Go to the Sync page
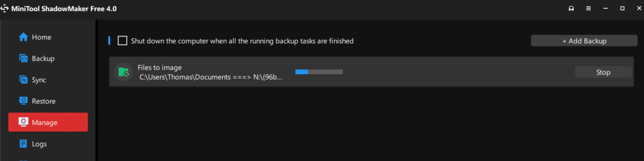 [x=39, y=80]
